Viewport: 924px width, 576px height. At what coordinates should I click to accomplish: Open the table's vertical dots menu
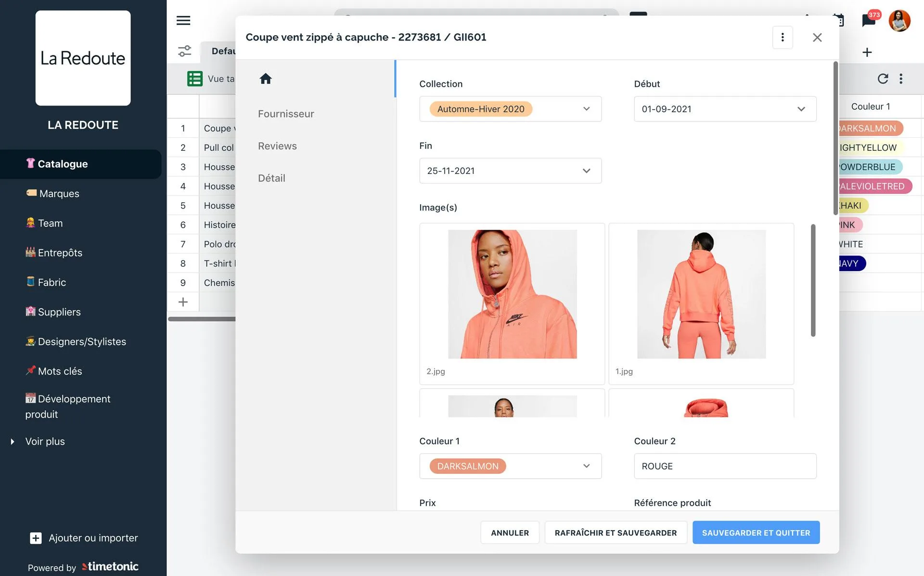click(901, 79)
